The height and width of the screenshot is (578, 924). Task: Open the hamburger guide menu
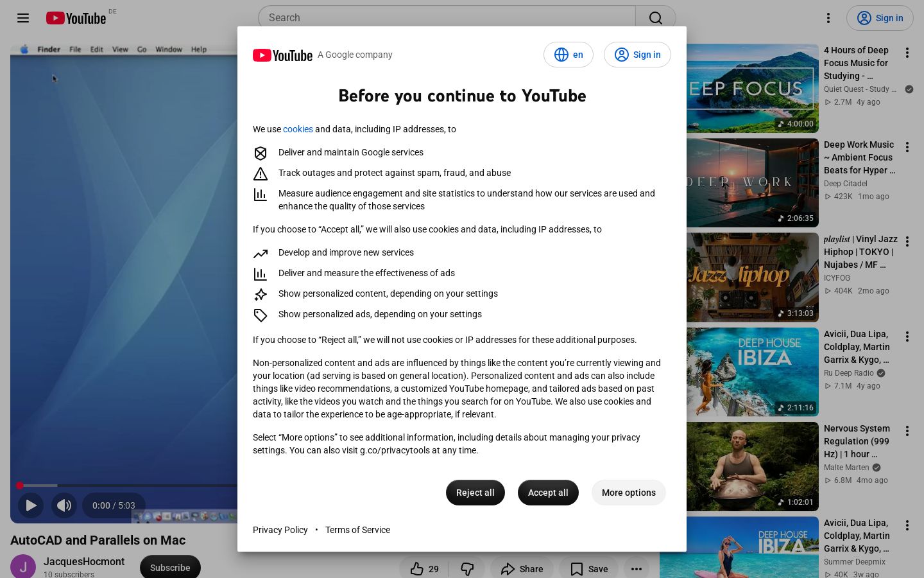[23, 18]
